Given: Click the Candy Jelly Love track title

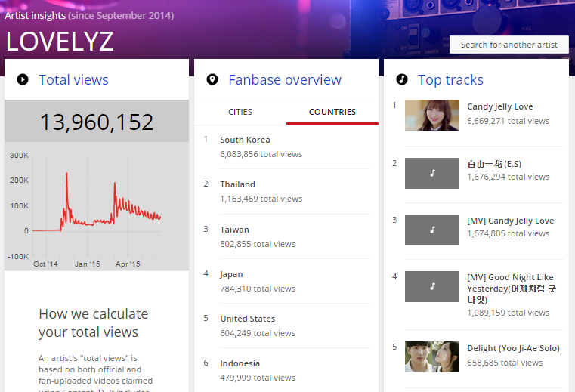Looking at the screenshot, I should 500,106.
